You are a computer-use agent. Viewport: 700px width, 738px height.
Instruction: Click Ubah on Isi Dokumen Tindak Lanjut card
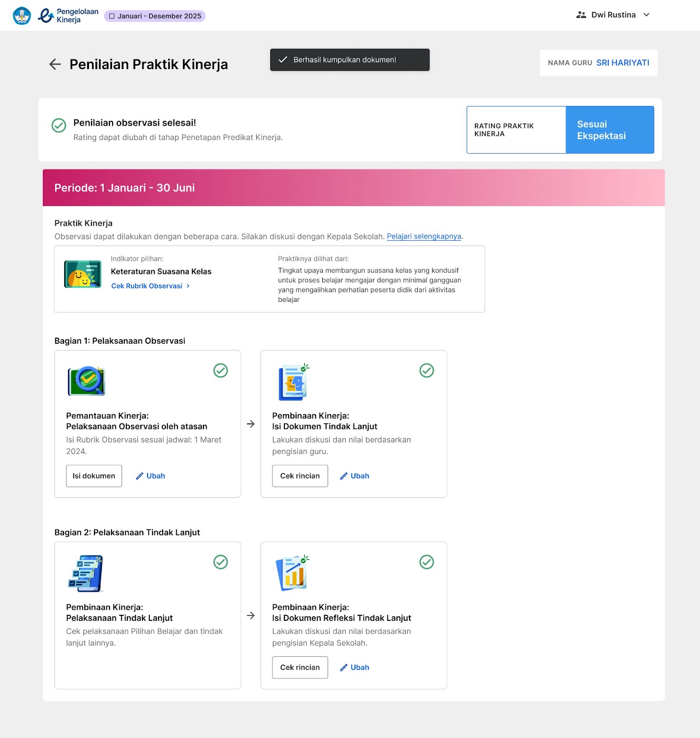coord(360,476)
